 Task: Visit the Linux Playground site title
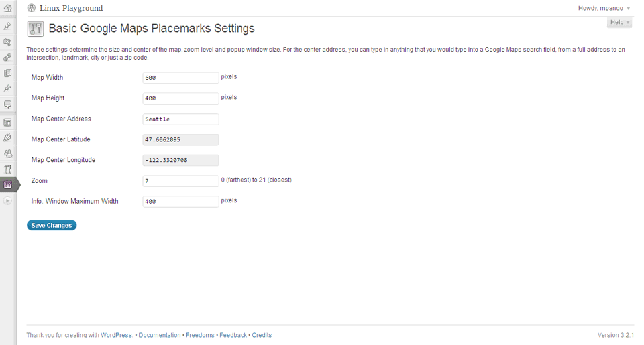pos(71,8)
